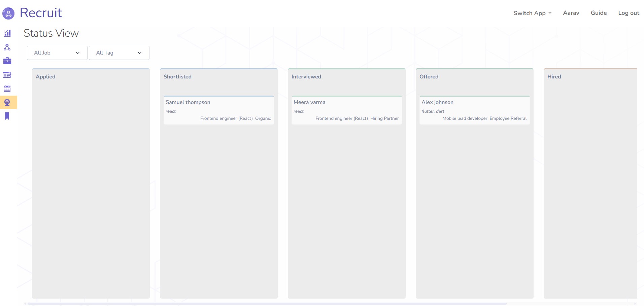644x306 pixels.
Task: Select the highlighted webcam sidebar icon
Action: (7, 102)
